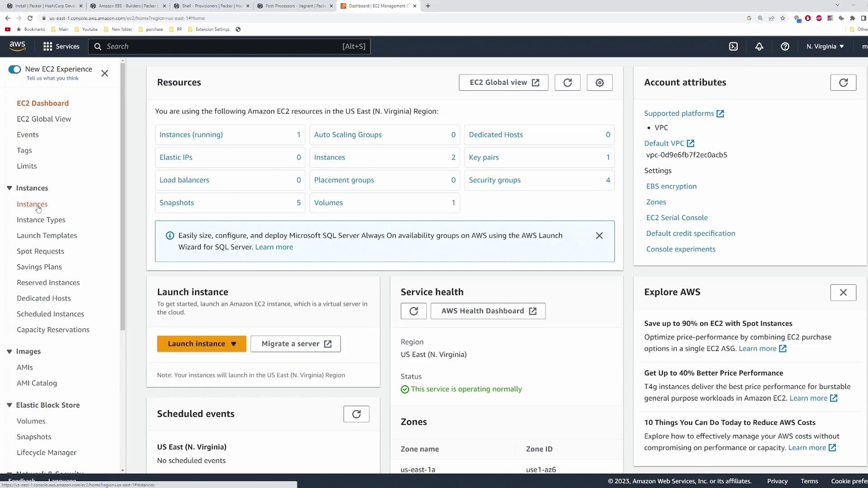Refresh the Resources panel
868x488 pixels.
[x=567, y=83]
